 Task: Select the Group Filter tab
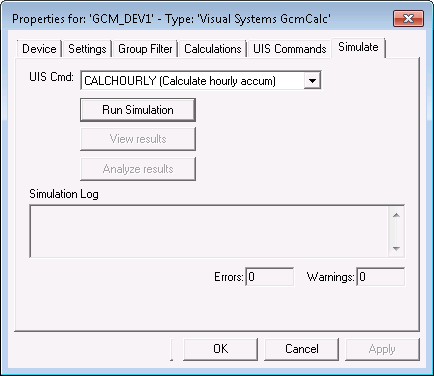tap(145, 49)
